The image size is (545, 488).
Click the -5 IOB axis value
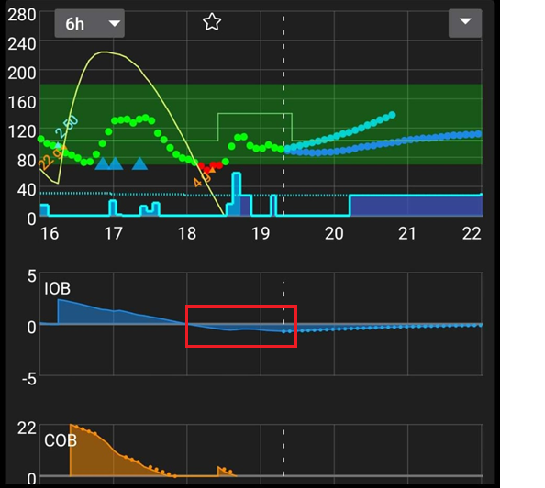coord(29,379)
